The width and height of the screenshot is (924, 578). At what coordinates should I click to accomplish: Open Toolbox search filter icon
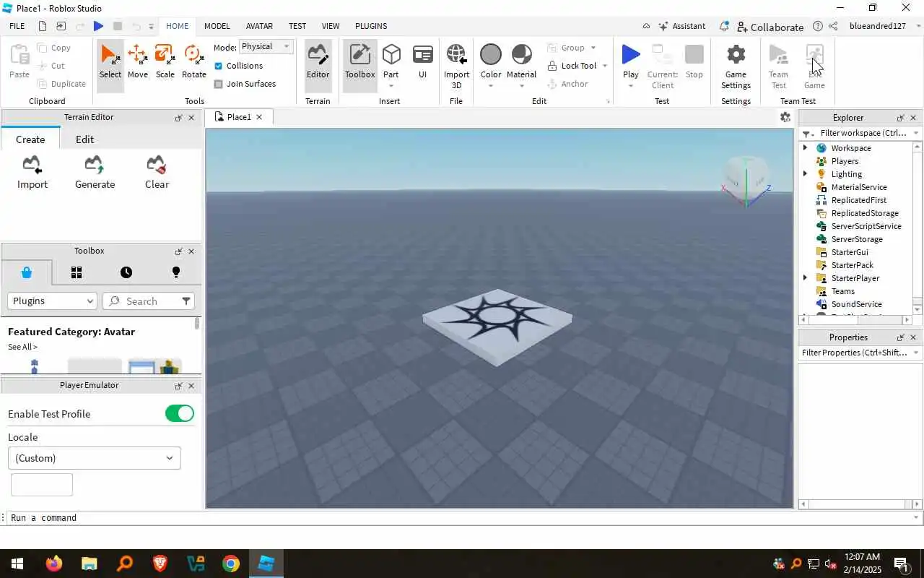pyautogui.click(x=186, y=301)
